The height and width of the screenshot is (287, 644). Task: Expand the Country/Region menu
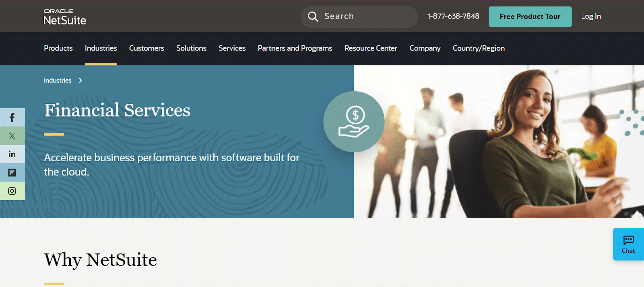tap(479, 48)
